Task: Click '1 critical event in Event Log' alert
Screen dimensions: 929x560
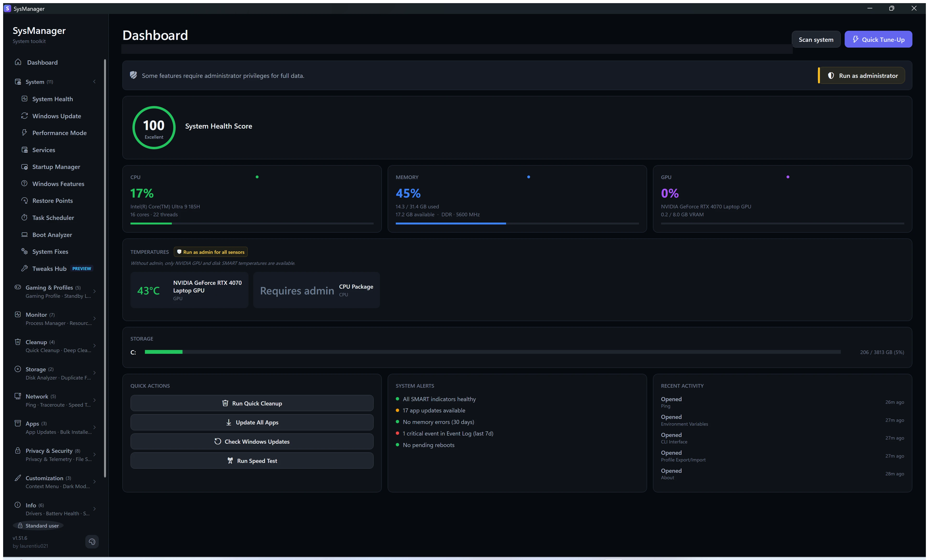Action: 448,433
